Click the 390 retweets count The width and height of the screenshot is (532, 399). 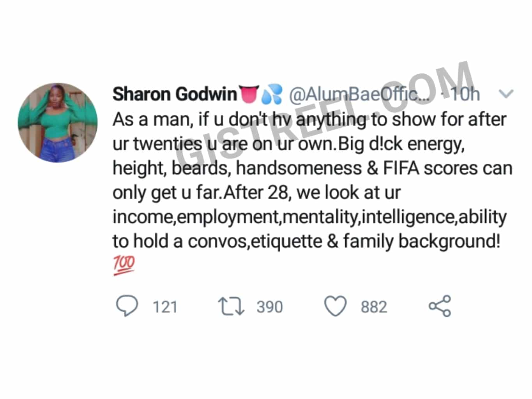(270, 307)
